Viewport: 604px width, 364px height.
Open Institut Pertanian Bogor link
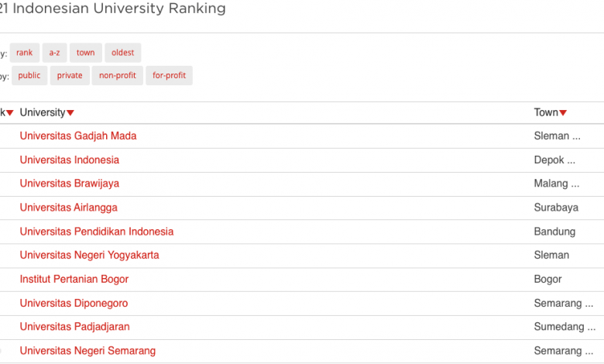tap(74, 279)
